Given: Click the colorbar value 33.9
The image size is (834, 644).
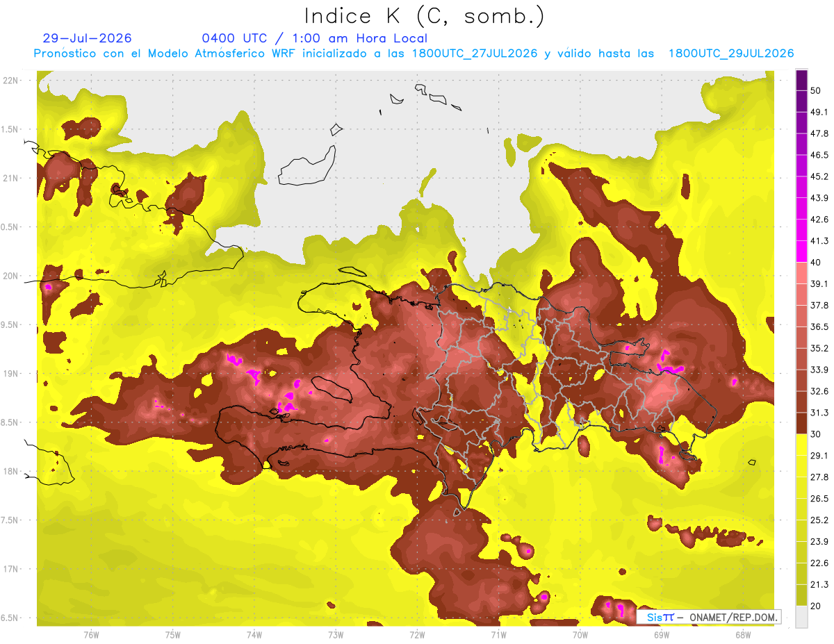Looking at the screenshot, I should click(819, 370).
